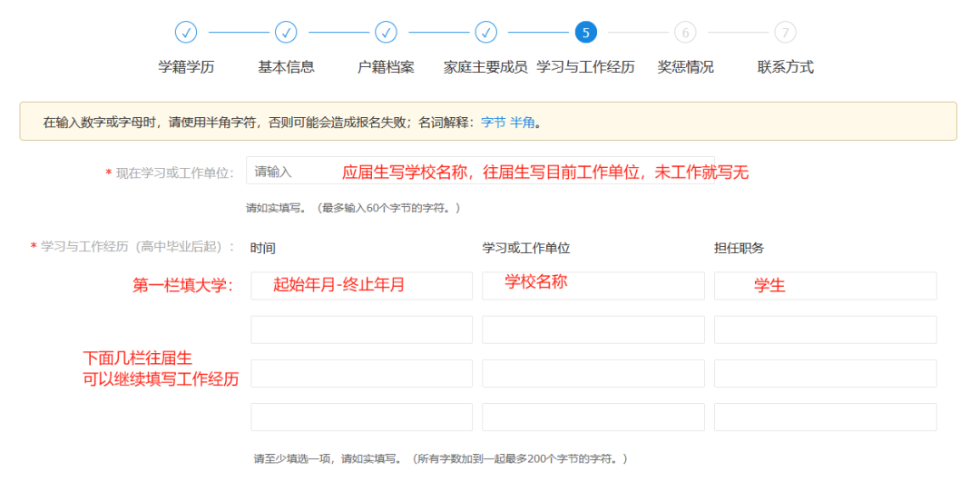
Task: Click the step 1 checkmark circle icon
Action: (186, 33)
